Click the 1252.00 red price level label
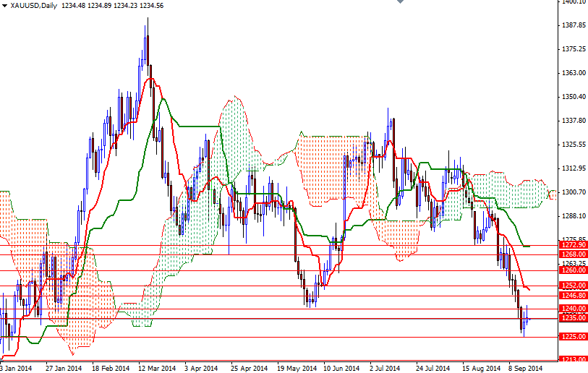The height and width of the screenshot is (373, 588). coord(572,286)
